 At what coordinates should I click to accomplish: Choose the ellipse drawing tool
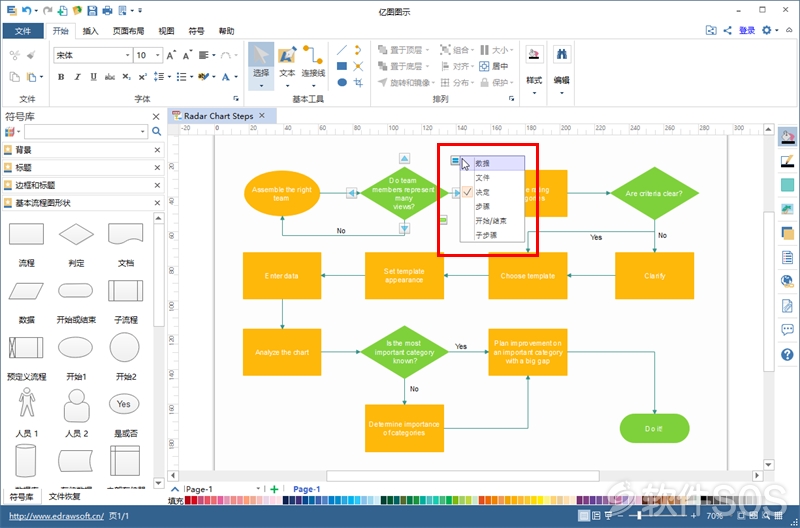pyautogui.click(x=342, y=82)
